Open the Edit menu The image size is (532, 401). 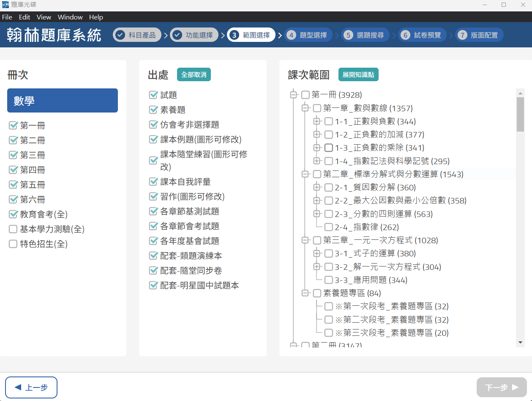point(25,17)
